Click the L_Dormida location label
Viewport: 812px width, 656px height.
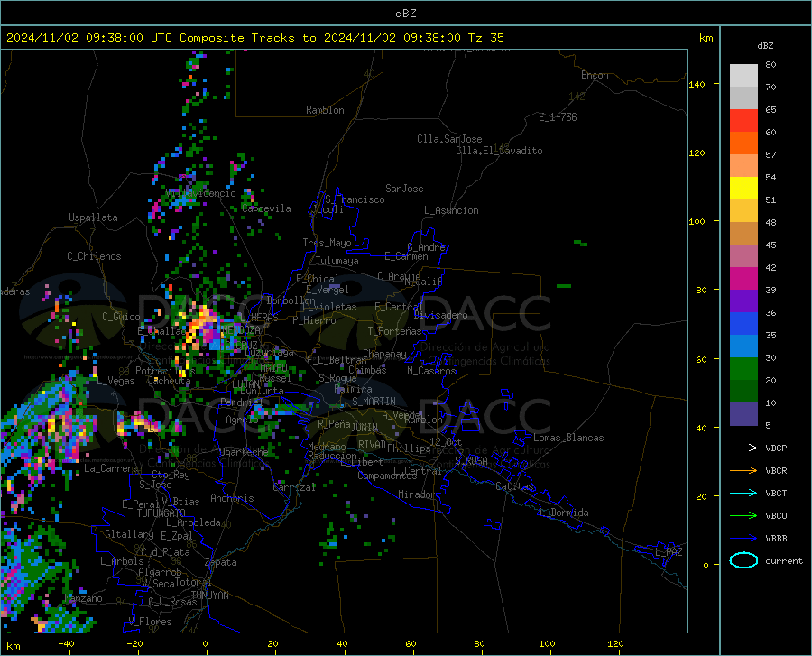tap(563, 513)
